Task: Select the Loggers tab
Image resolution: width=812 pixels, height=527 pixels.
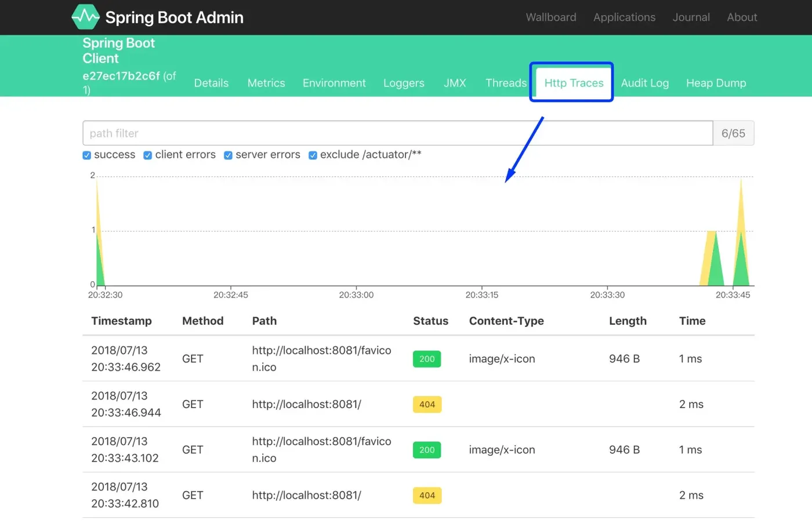Action: point(404,83)
